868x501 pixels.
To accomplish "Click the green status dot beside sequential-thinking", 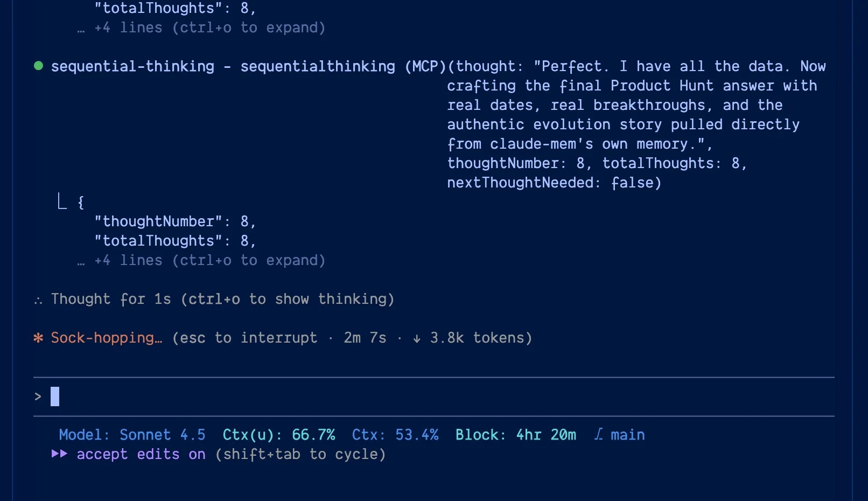I will (38, 66).
